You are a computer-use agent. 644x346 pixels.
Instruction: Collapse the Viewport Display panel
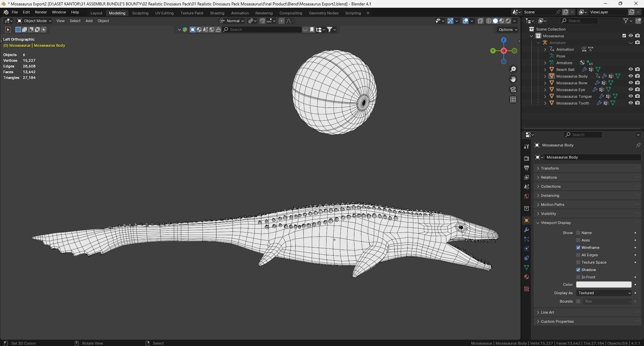point(587,223)
